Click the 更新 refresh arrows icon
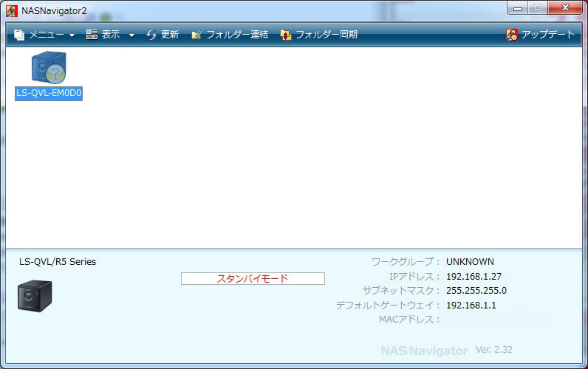Image resolution: width=588 pixels, height=369 pixels. [151, 35]
